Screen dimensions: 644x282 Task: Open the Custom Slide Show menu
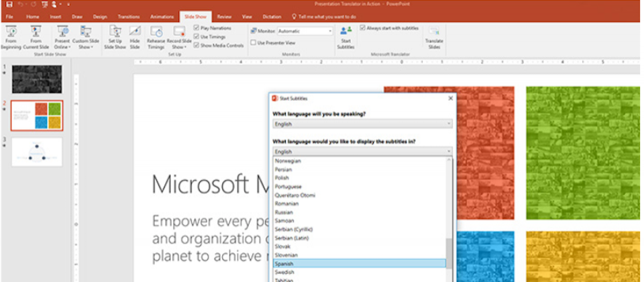tap(86, 38)
